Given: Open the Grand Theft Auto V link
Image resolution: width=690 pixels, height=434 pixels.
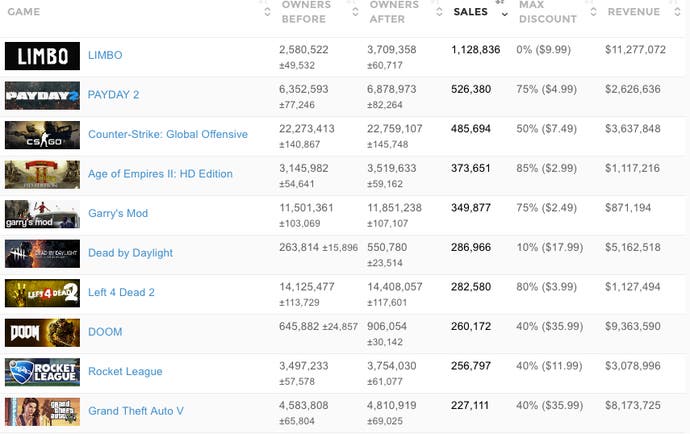Looking at the screenshot, I should (136, 411).
